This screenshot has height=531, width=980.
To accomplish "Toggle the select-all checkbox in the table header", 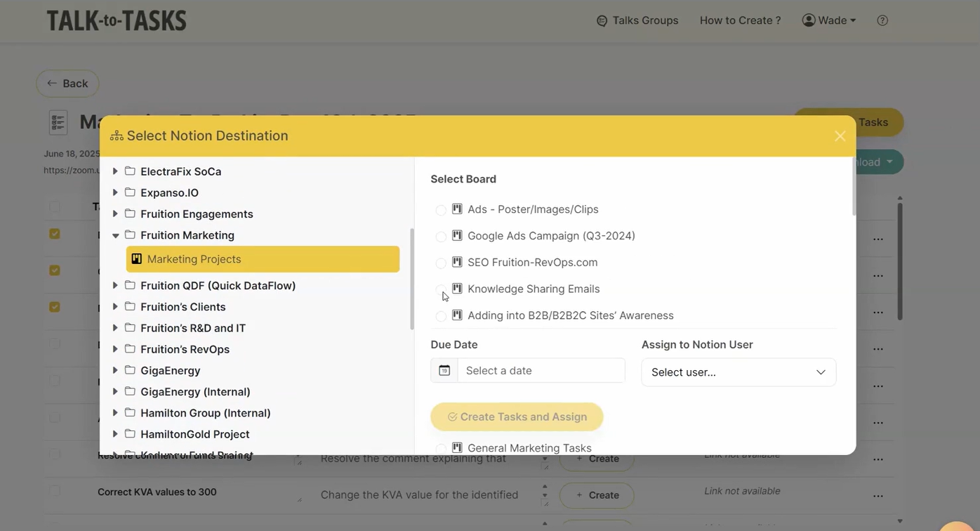I will [55, 206].
